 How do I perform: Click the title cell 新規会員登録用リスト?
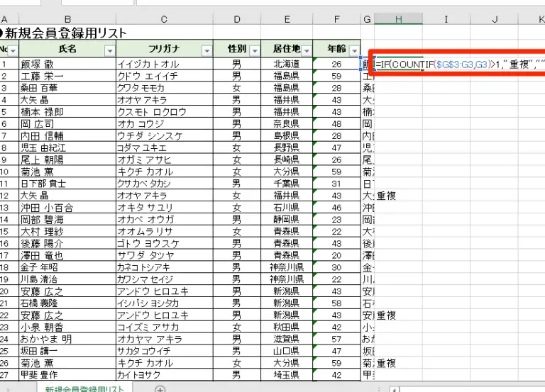point(67,33)
